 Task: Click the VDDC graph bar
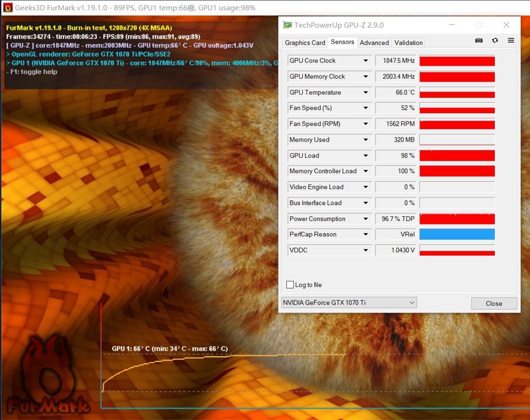tap(457, 250)
